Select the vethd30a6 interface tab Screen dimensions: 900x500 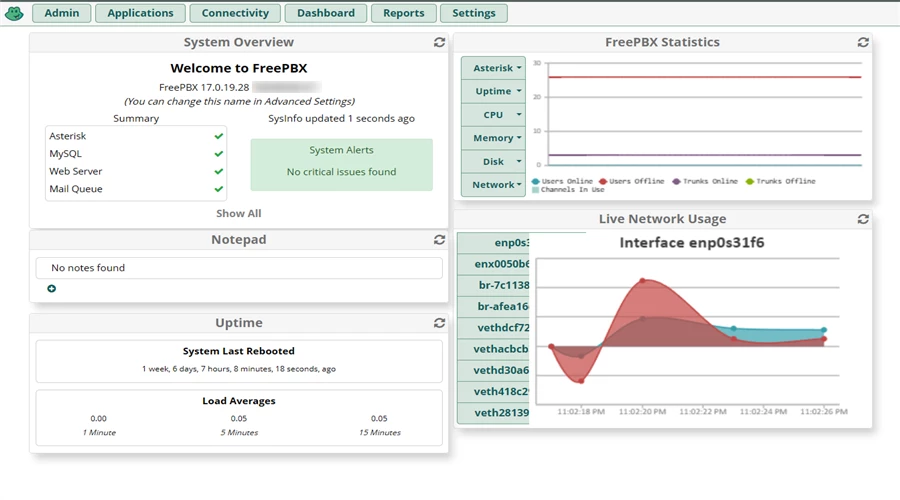(x=493, y=370)
